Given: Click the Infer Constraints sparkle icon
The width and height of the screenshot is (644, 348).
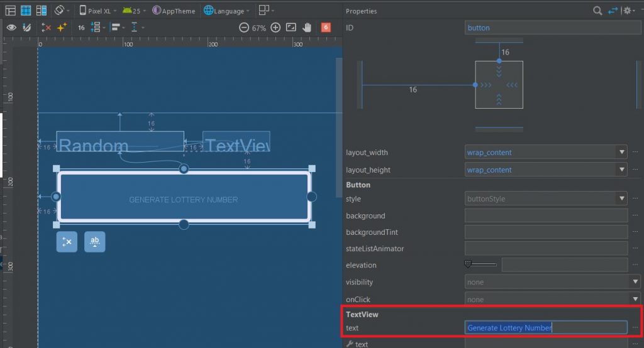Looking at the screenshot, I should click(62, 28).
